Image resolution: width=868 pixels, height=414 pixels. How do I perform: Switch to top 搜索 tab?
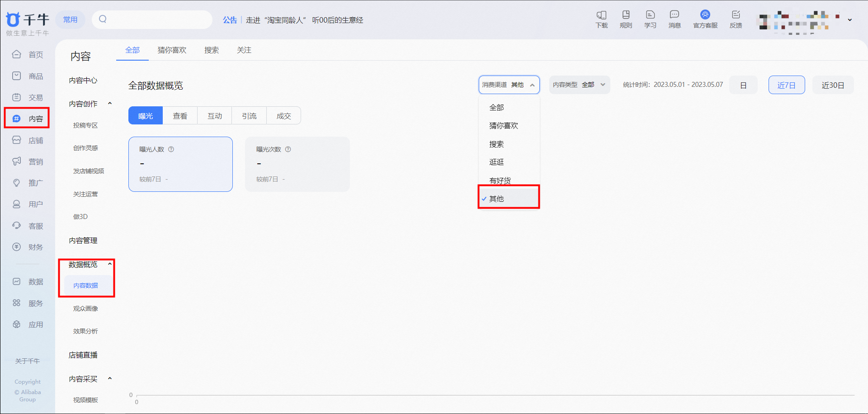coord(212,50)
